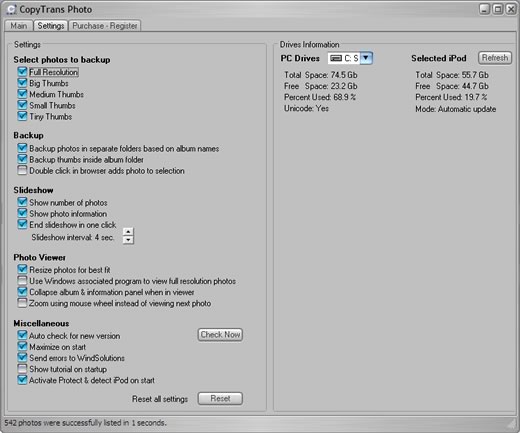Click the CopyTrans Photo title bar icon

click(11, 9)
